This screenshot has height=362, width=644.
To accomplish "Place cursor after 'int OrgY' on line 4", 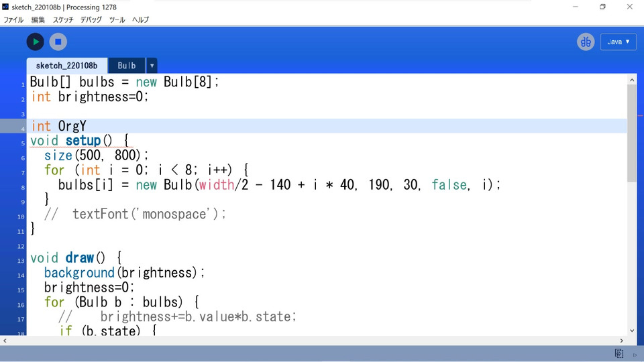I will click(87, 126).
